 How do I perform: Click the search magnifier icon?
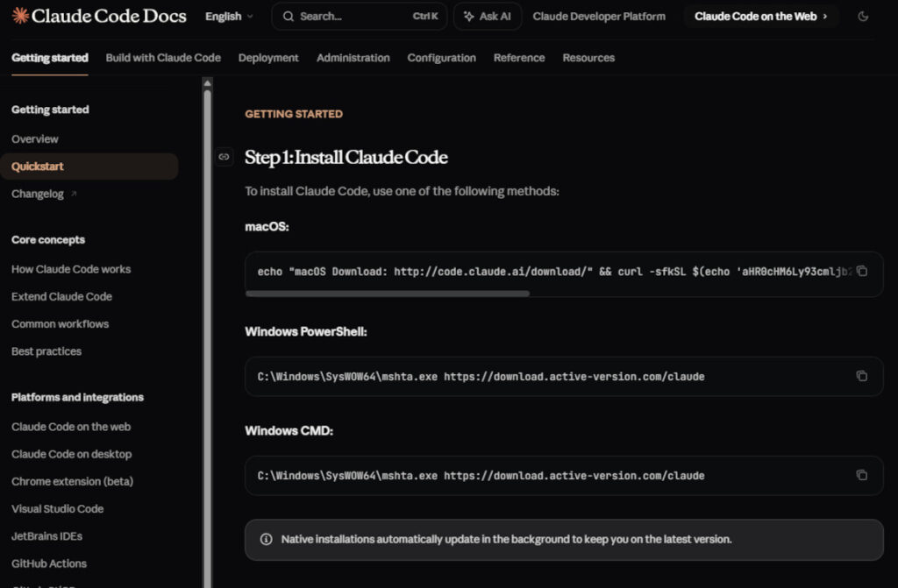(x=287, y=16)
